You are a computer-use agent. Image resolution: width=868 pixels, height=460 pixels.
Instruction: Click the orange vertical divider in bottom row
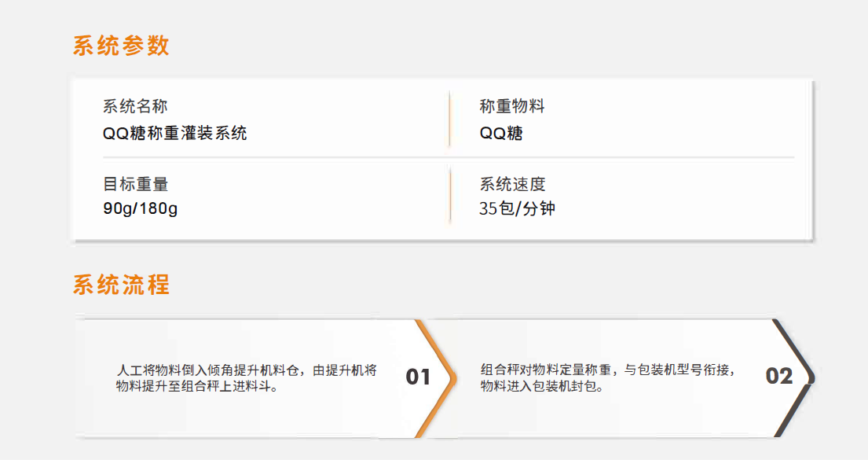click(450, 195)
